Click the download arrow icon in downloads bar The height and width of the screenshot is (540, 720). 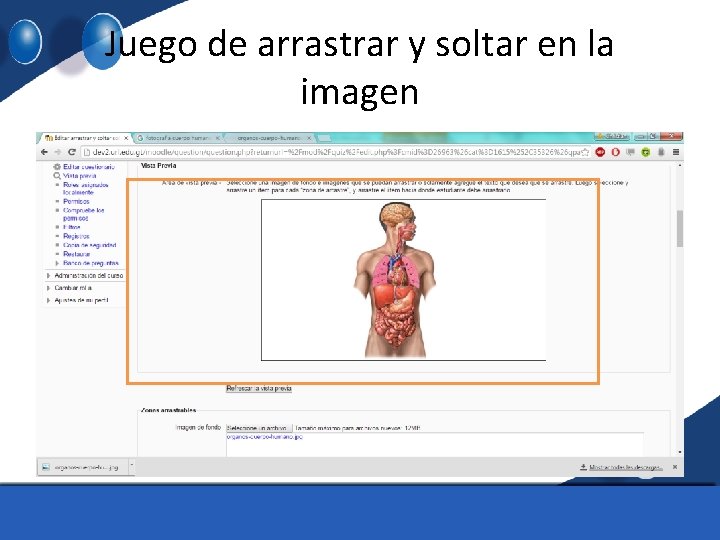(x=583, y=467)
